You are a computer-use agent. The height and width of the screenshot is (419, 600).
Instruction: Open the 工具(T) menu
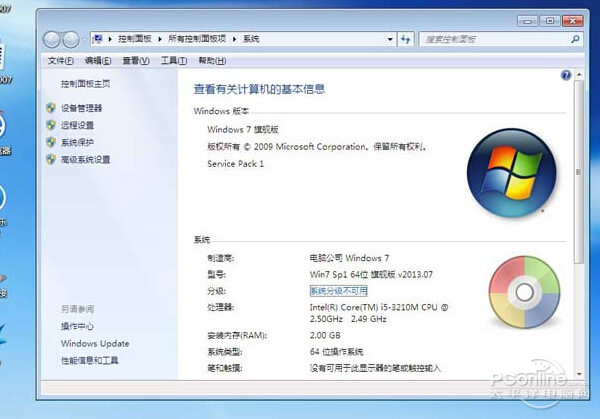click(x=173, y=60)
